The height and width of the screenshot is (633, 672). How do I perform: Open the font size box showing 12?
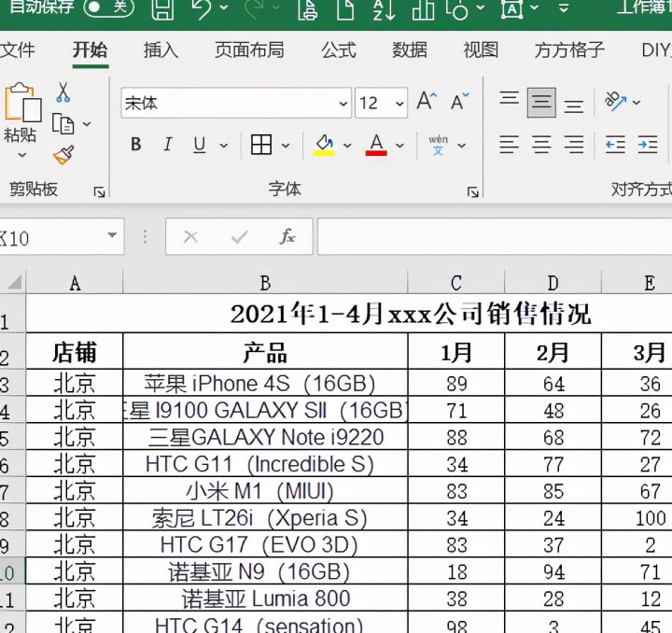[381, 103]
